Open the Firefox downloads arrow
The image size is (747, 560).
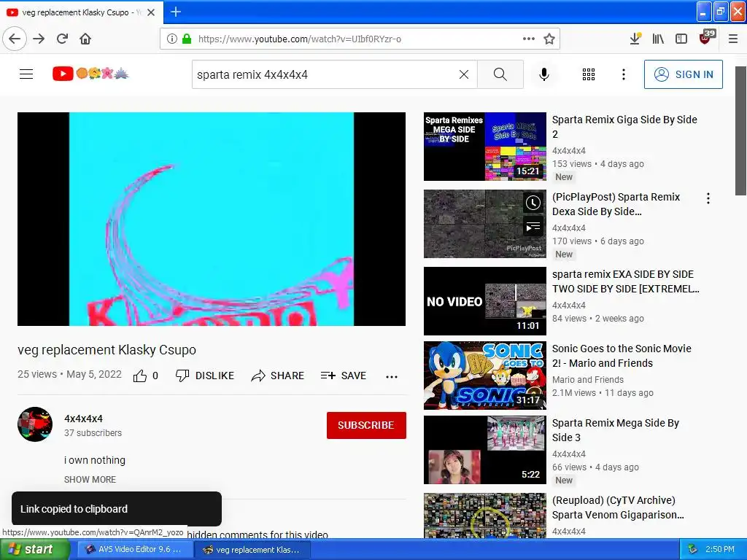635,39
